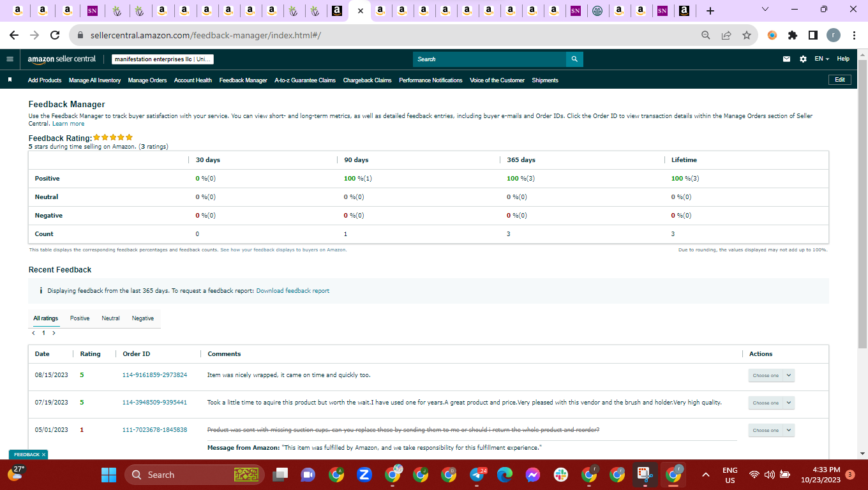Go back to the previous browser page
868x490 pixels.
(14, 35)
